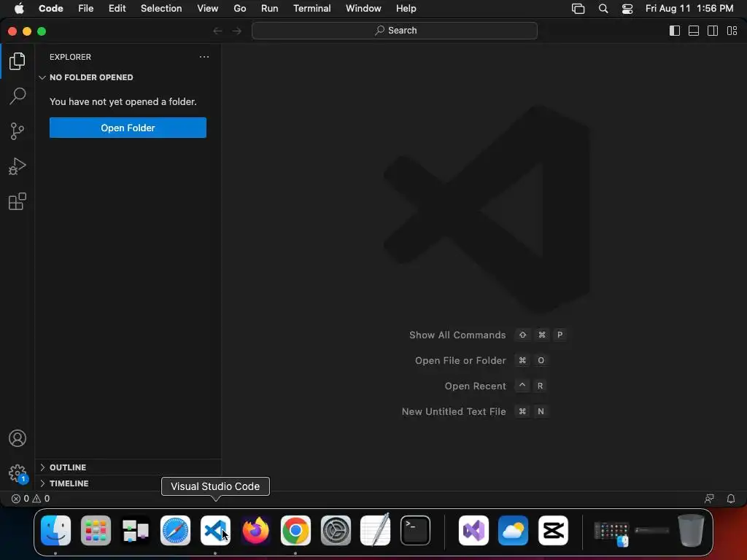Open the Edit menu
747x560 pixels.
pyautogui.click(x=117, y=9)
